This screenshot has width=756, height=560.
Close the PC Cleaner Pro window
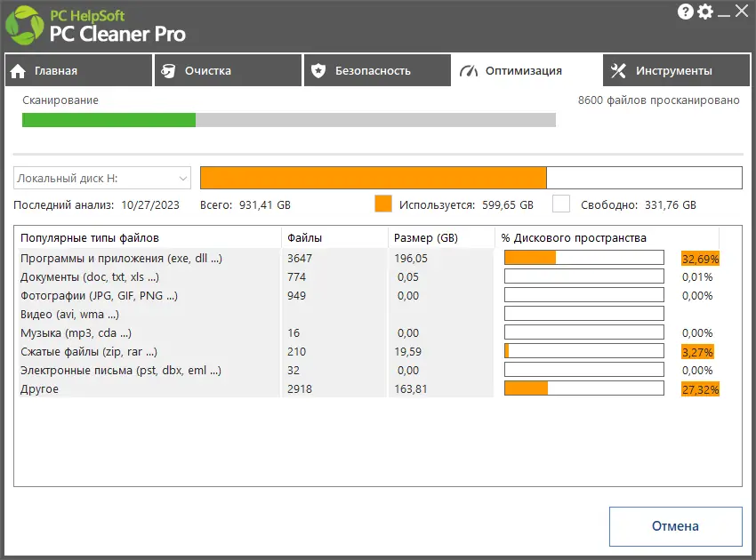point(742,11)
